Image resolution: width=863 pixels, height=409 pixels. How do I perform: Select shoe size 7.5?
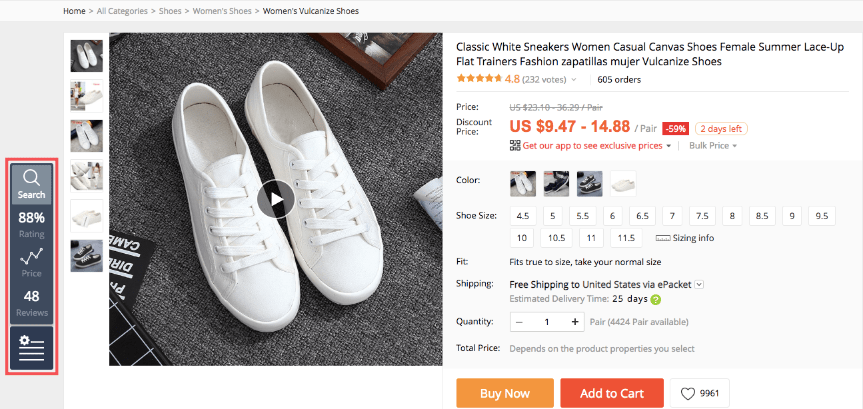(x=702, y=216)
